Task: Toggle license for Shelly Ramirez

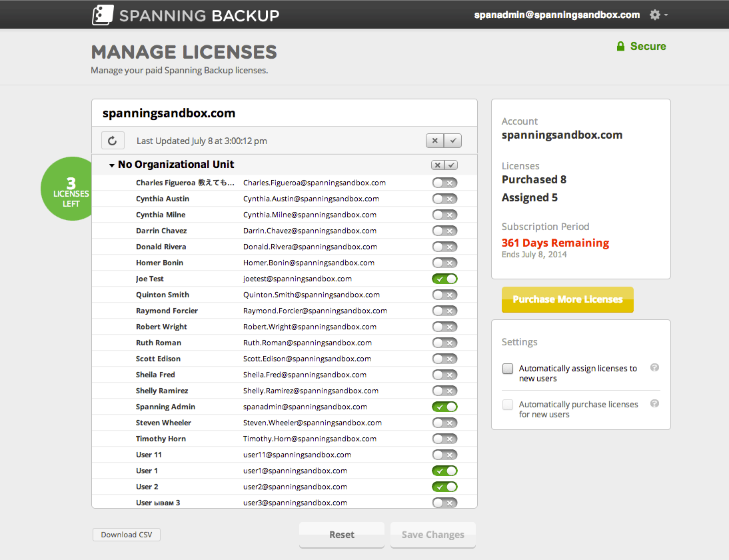Action: [x=444, y=391]
